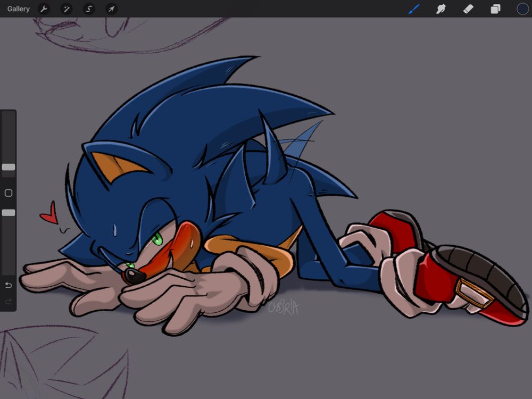The width and height of the screenshot is (532, 399).
Task: Open the Actions wrench menu
Action: coord(44,9)
